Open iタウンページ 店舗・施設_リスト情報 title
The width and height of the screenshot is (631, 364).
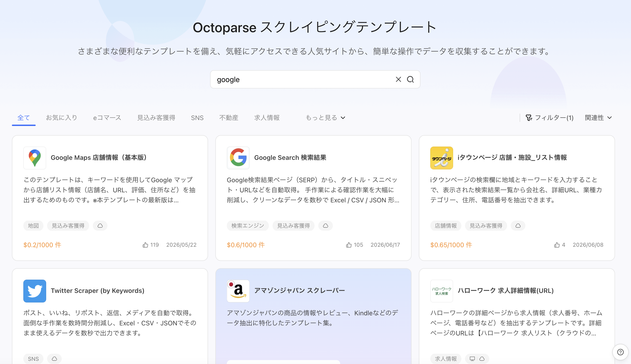[x=512, y=158]
